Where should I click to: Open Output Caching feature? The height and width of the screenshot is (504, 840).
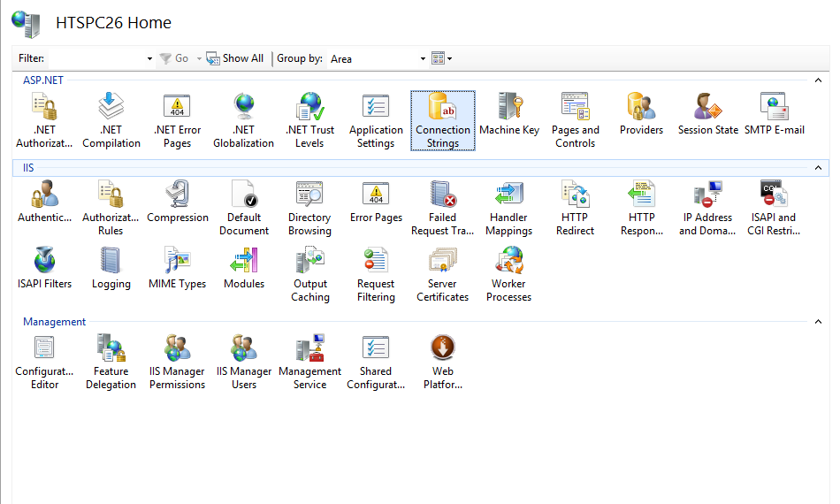coord(309,274)
